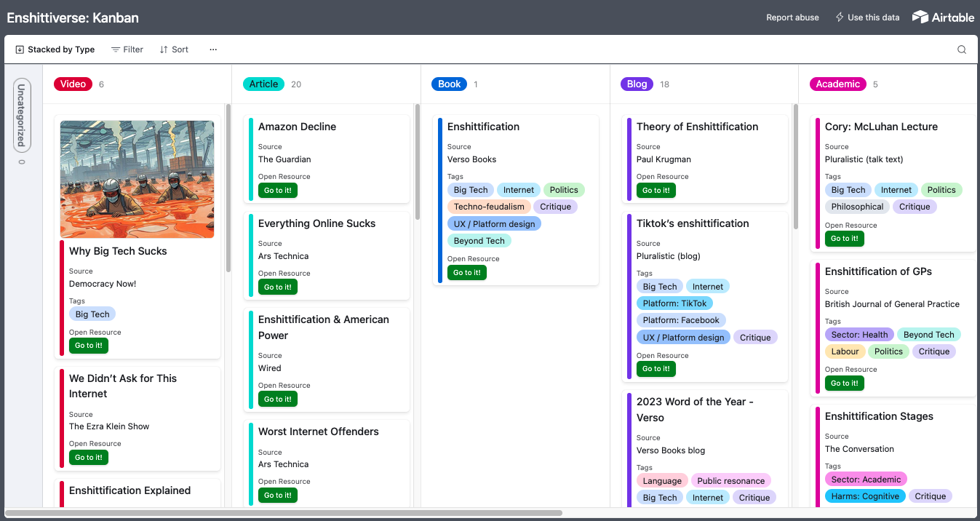Click the Enshittiverse: Kanban title
980x521 pixels.
tap(73, 17)
